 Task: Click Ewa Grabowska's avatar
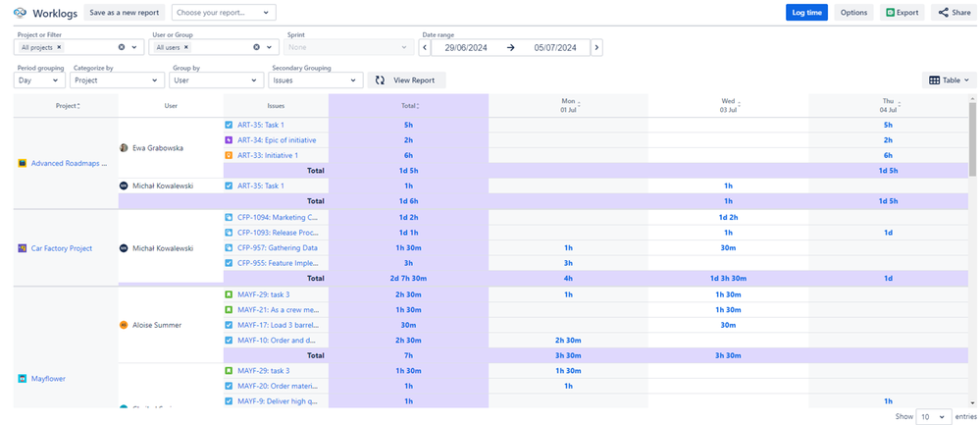click(124, 148)
